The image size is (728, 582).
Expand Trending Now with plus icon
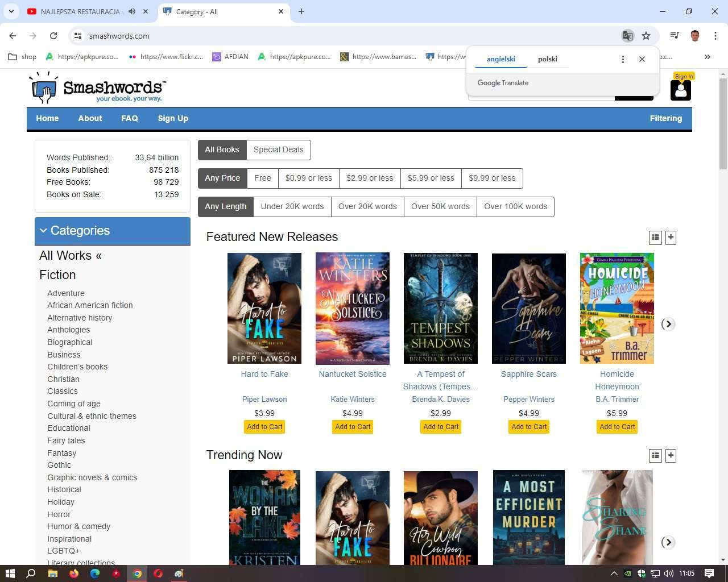[671, 455]
